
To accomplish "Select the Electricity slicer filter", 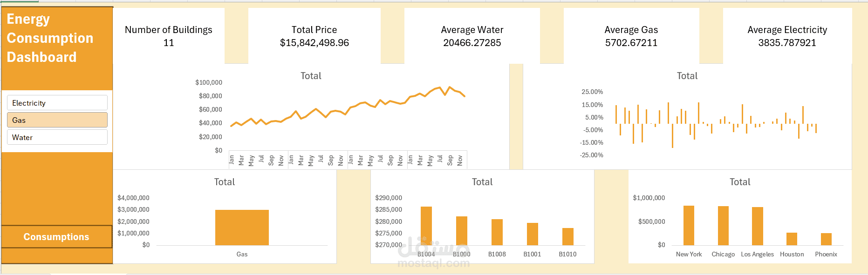I will click(57, 102).
